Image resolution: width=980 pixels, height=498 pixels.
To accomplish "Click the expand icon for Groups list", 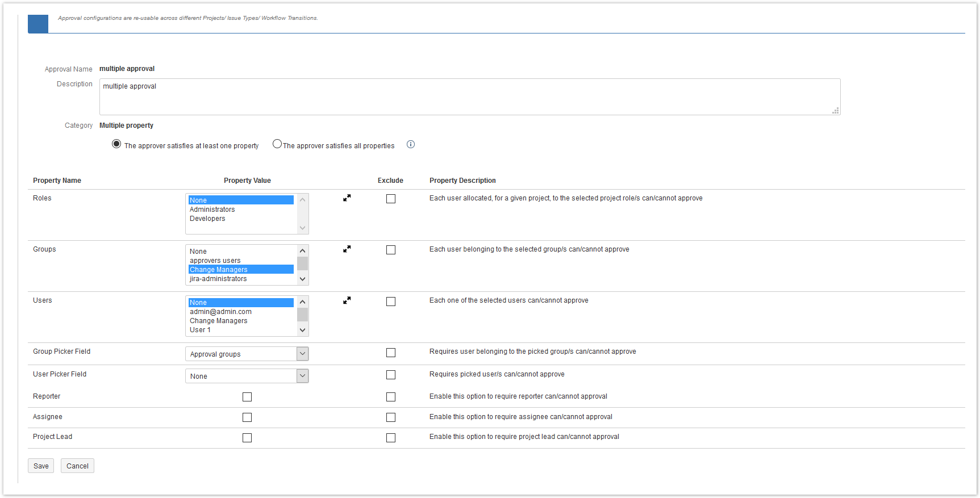I will coord(347,249).
